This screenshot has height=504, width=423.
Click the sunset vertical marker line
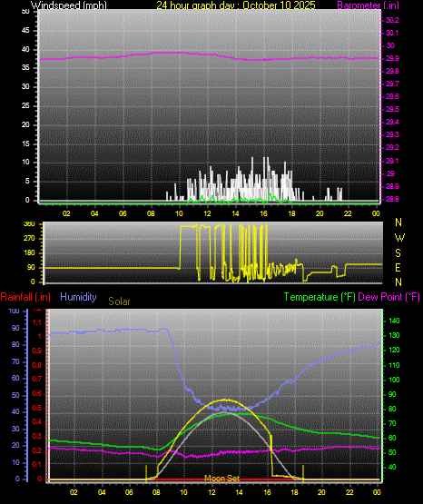(x=303, y=473)
